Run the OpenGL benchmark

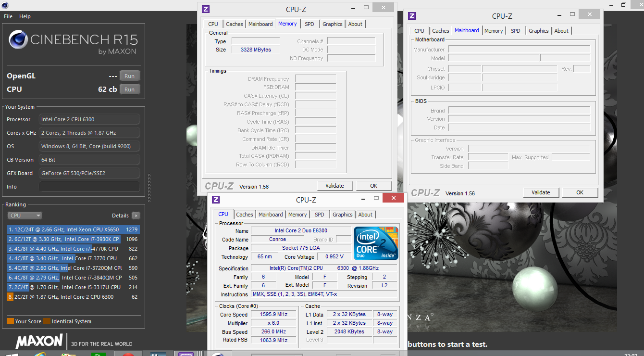[x=130, y=76]
